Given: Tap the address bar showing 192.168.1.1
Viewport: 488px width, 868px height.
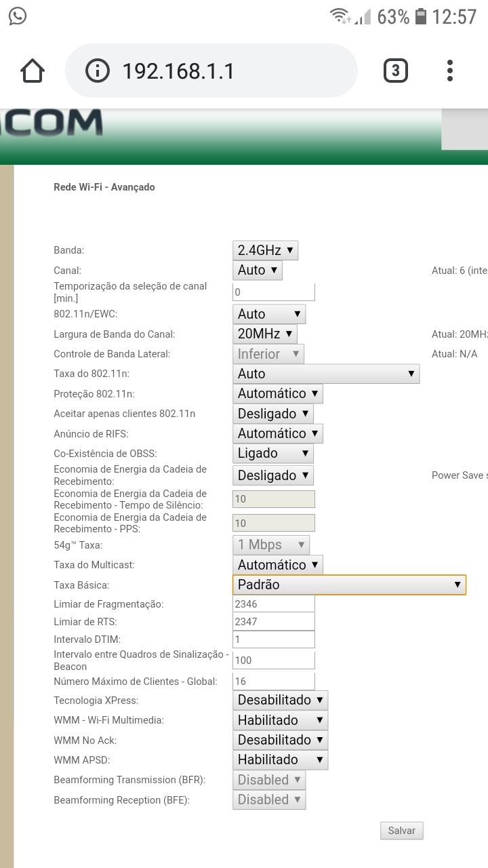Looking at the screenshot, I should click(211, 71).
